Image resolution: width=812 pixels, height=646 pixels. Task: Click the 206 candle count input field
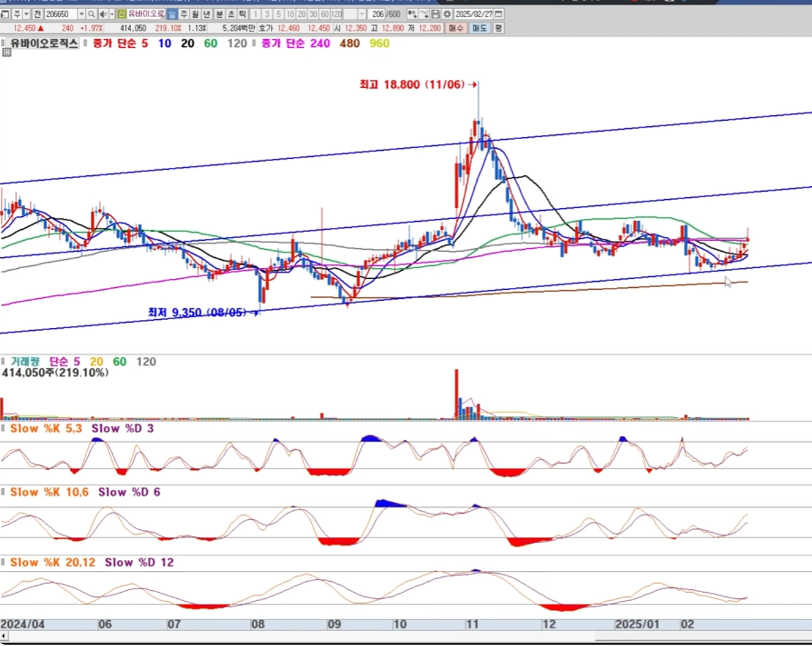coord(377,14)
